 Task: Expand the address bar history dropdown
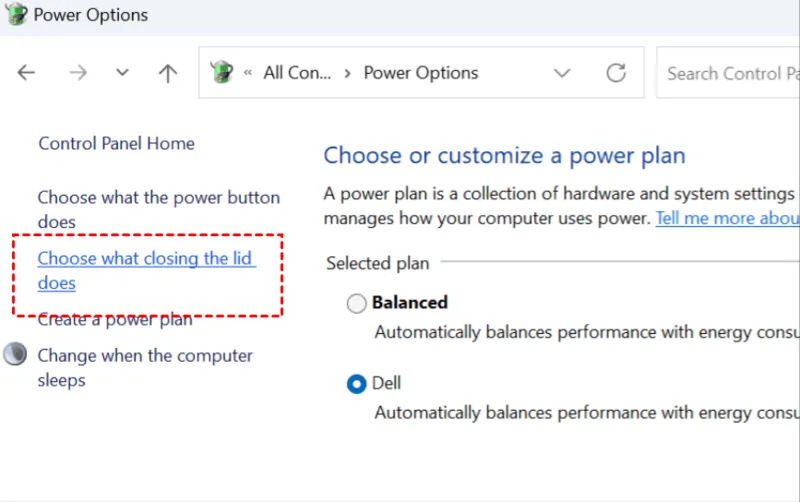click(x=562, y=73)
